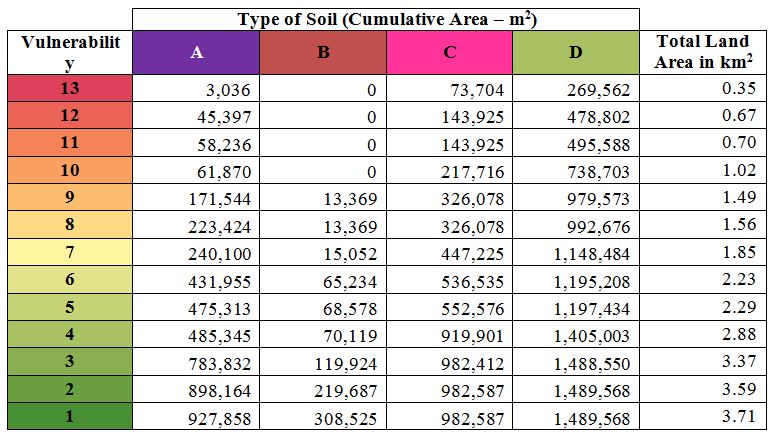The image size is (773, 436).
Task: Select the cell containing 219,687
Action: 322,389
